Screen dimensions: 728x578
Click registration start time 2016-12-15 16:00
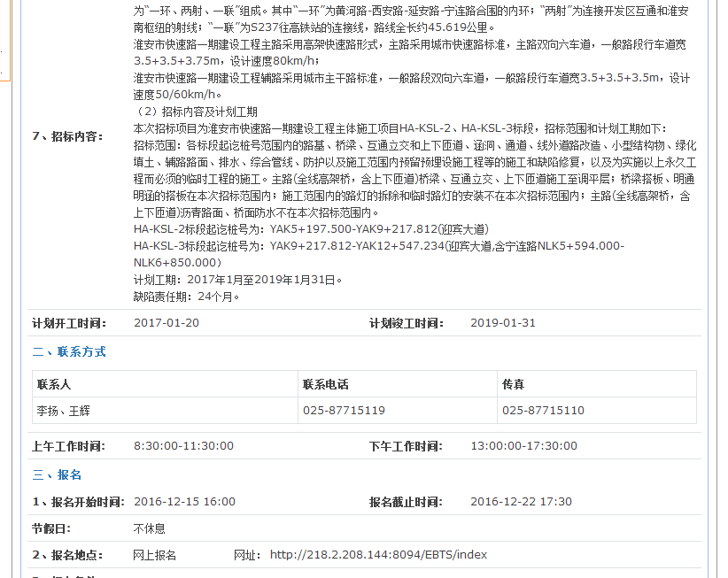(x=184, y=501)
